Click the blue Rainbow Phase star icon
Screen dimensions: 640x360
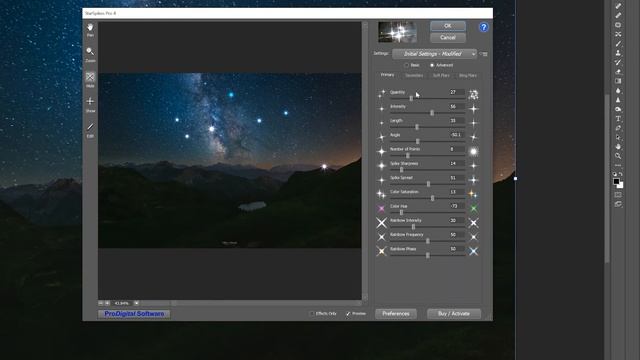[x=473, y=251]
